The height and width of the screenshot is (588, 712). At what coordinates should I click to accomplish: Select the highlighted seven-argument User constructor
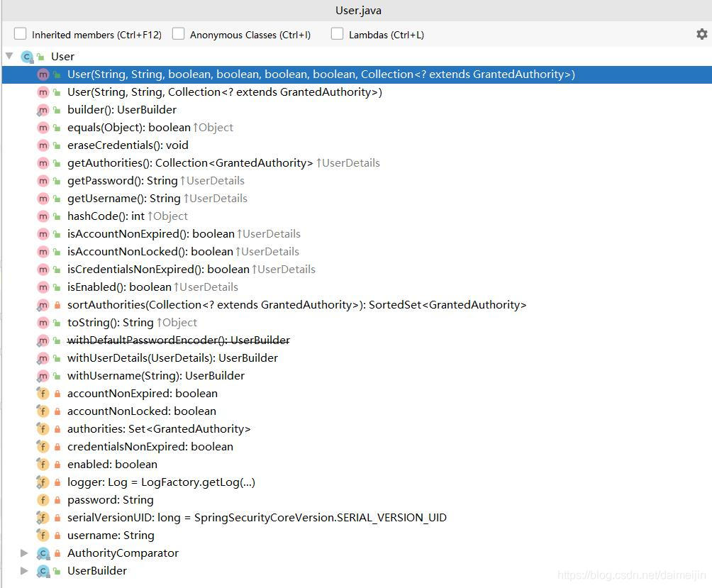pyautogui.click(x=321, y=74)
